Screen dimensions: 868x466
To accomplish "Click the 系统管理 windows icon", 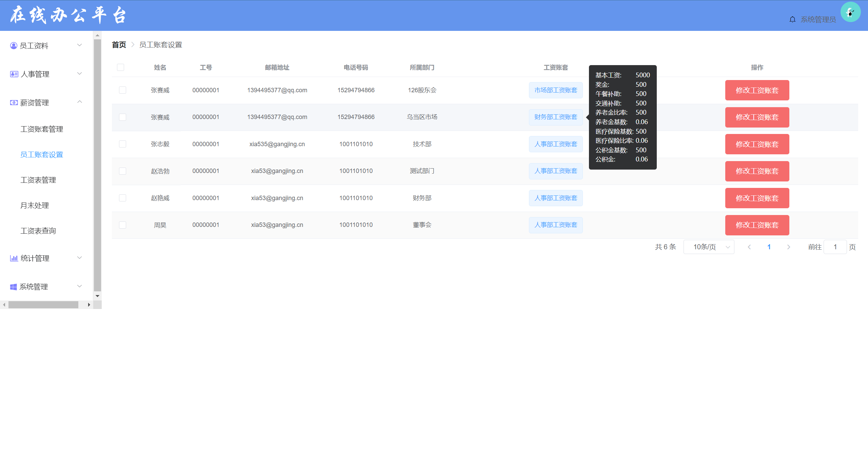I will point(14,287).
